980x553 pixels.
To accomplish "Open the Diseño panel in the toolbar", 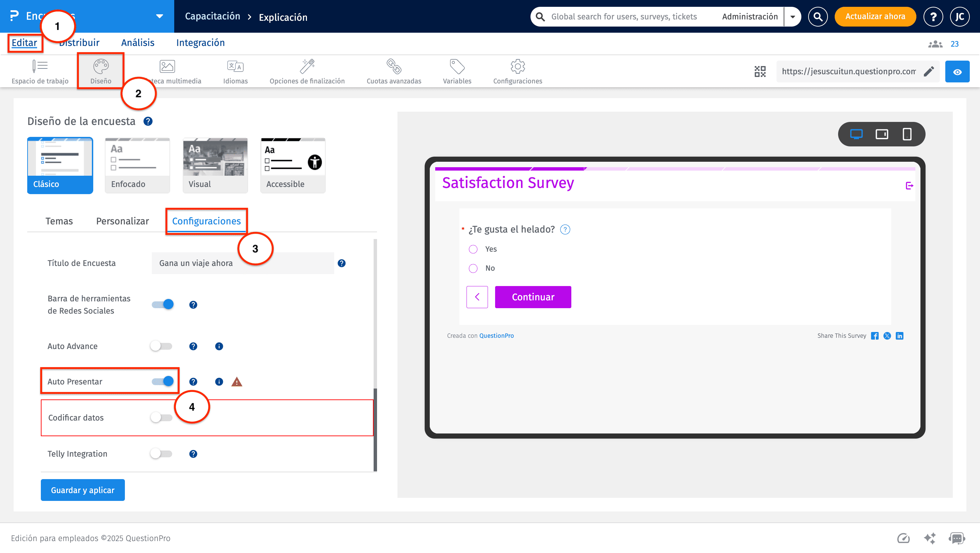I will [100, 71].
